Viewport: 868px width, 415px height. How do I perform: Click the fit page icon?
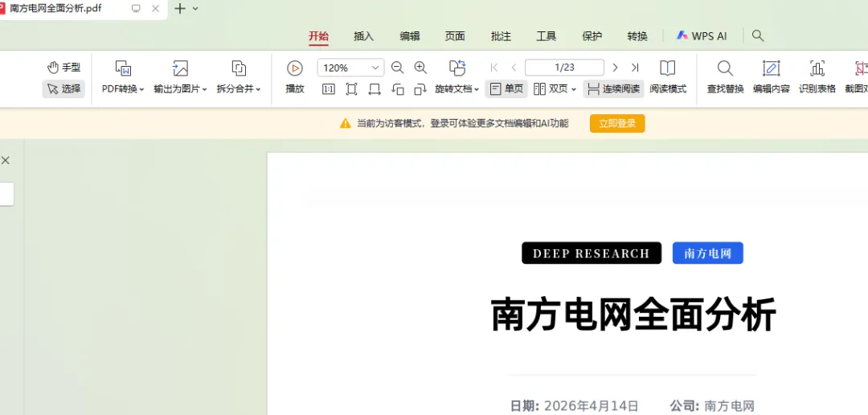(351, 88)
